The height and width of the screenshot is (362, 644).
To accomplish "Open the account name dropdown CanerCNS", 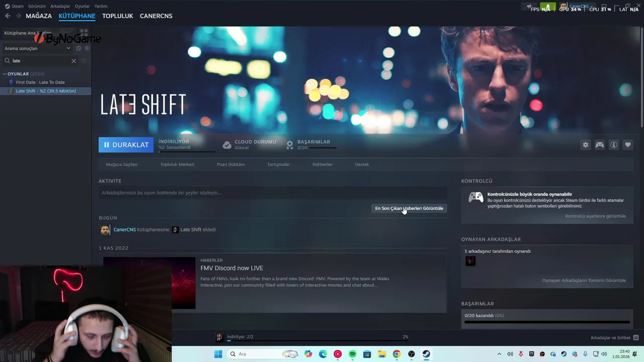I will coord(579,7).
